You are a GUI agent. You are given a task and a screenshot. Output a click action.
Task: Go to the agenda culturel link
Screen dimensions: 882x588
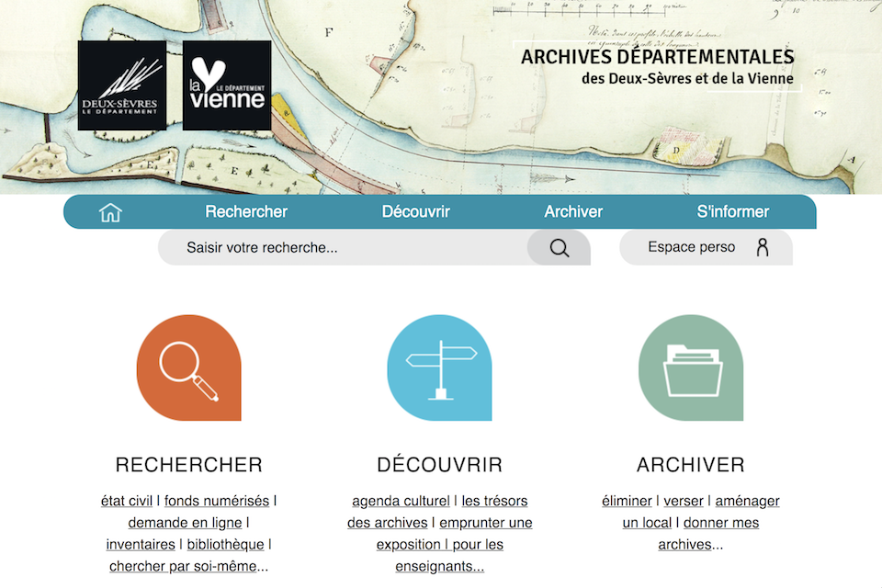[x=401, y=501]
